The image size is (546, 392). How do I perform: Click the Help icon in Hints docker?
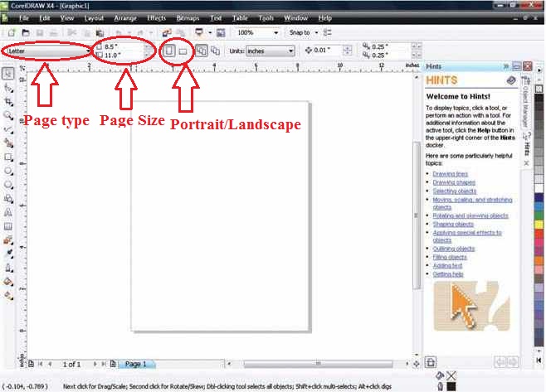coord(511,80)
